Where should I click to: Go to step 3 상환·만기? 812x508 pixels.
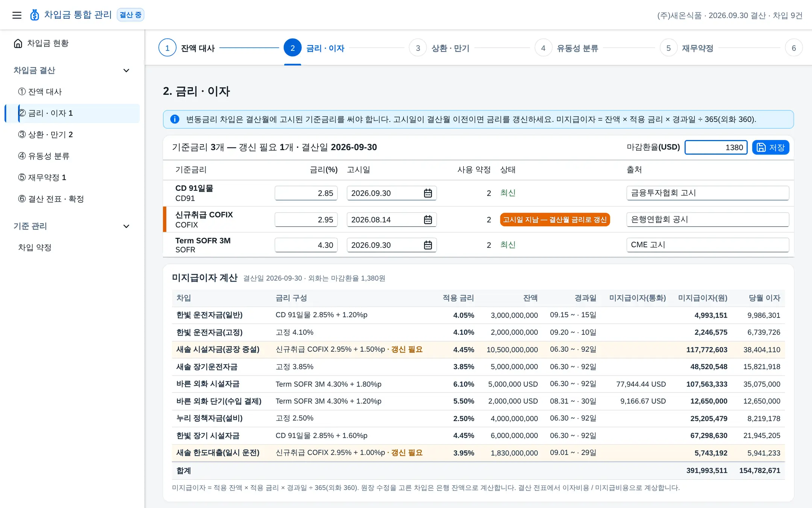pos(439,48)
